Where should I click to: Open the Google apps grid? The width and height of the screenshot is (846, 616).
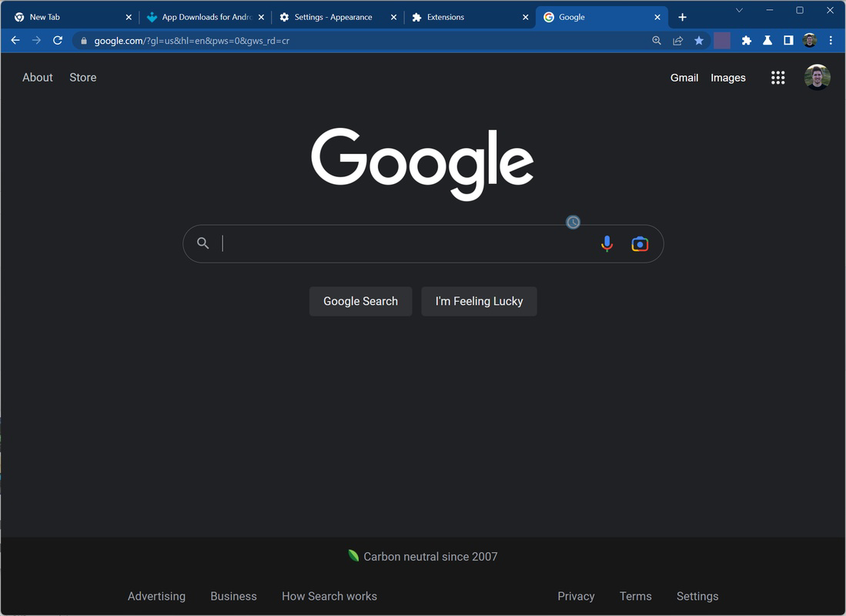(777, 77)
